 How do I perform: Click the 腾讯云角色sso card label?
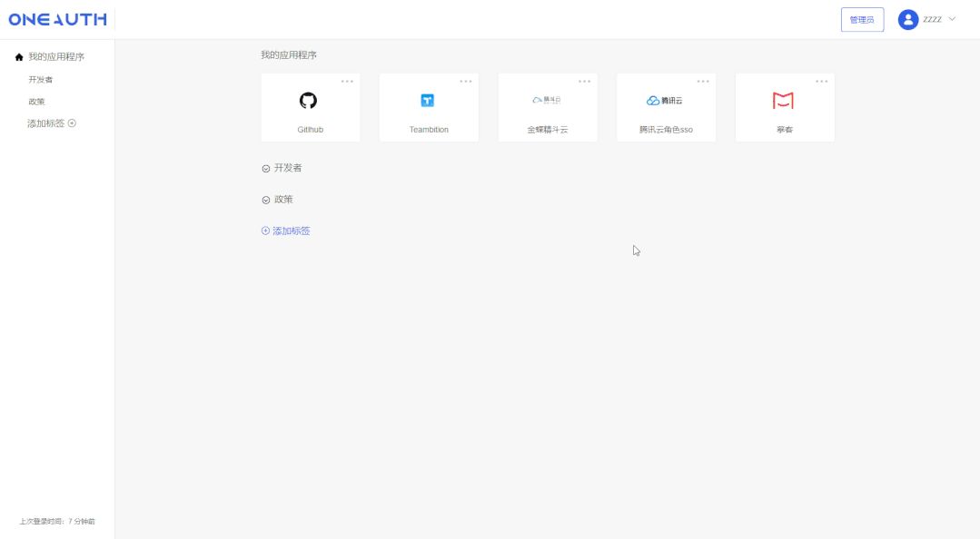pos(666,129)
